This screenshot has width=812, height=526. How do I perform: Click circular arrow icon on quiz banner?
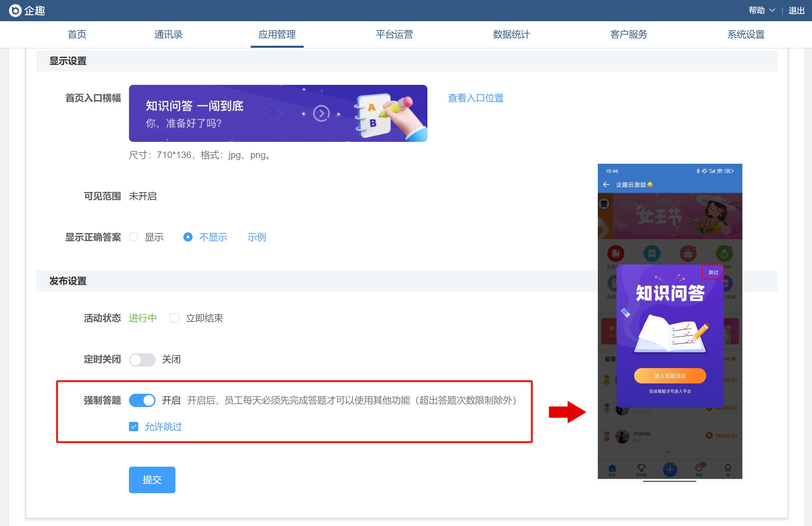[x=321, y=114]
